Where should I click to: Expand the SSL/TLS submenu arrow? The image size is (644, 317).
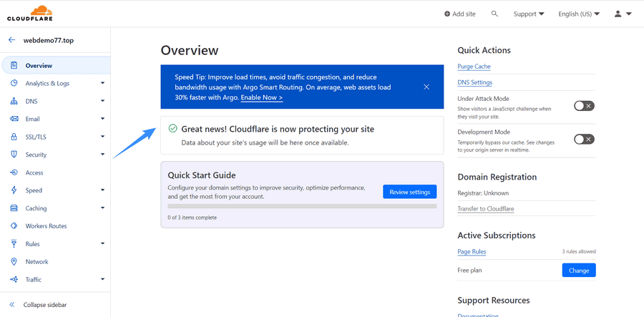(102, 137)
